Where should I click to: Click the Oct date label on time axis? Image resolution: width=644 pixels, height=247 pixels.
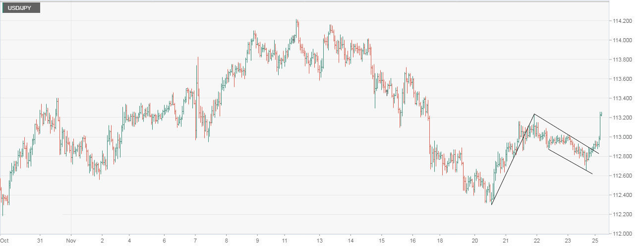[x=4, y=240]
